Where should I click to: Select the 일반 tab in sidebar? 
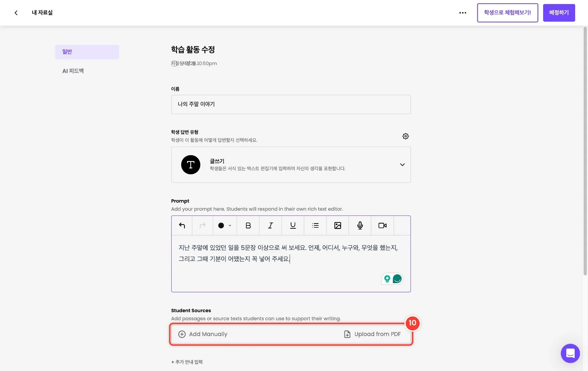point(87,52)
